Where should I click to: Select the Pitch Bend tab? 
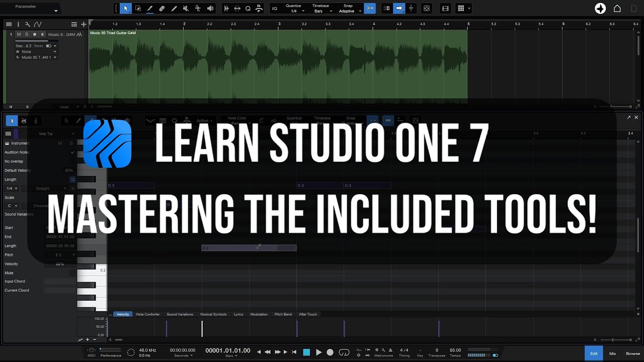[x=283, y=314]
